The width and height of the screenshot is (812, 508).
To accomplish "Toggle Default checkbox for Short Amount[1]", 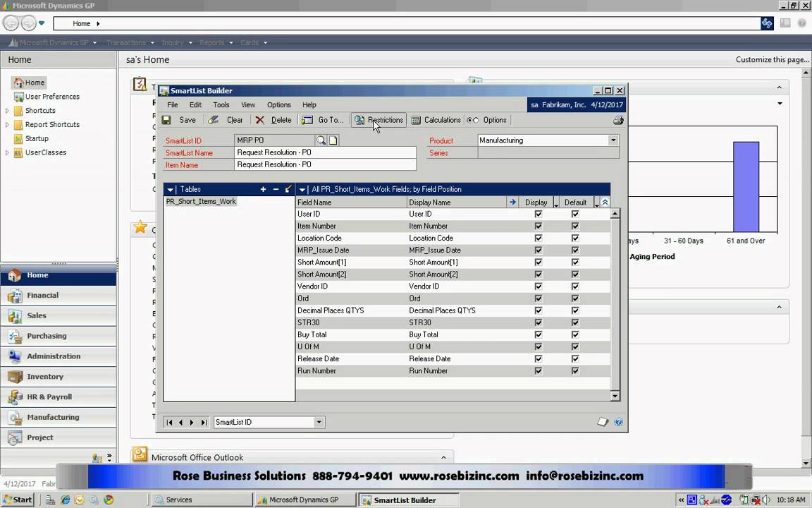I will (x=575, y=262).
